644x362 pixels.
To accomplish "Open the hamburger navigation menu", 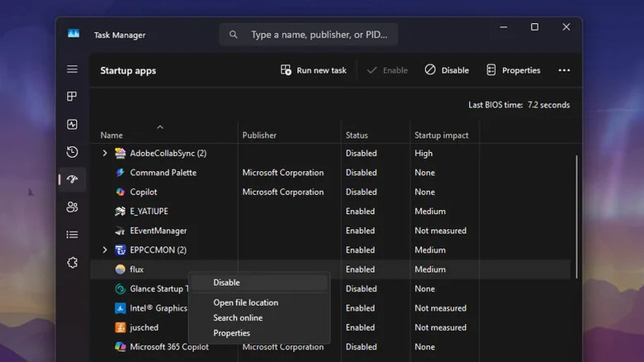I will pyautogui.click(x=73, y=69).
